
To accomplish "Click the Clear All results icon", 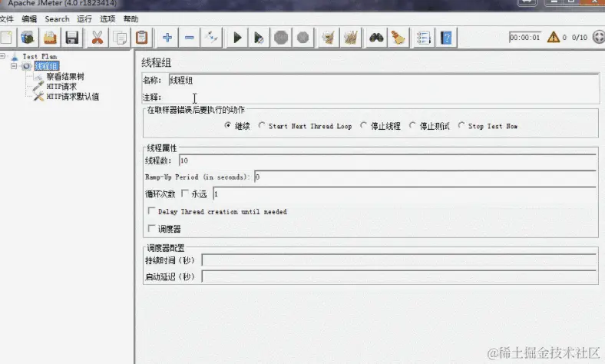I will point(351,38).
